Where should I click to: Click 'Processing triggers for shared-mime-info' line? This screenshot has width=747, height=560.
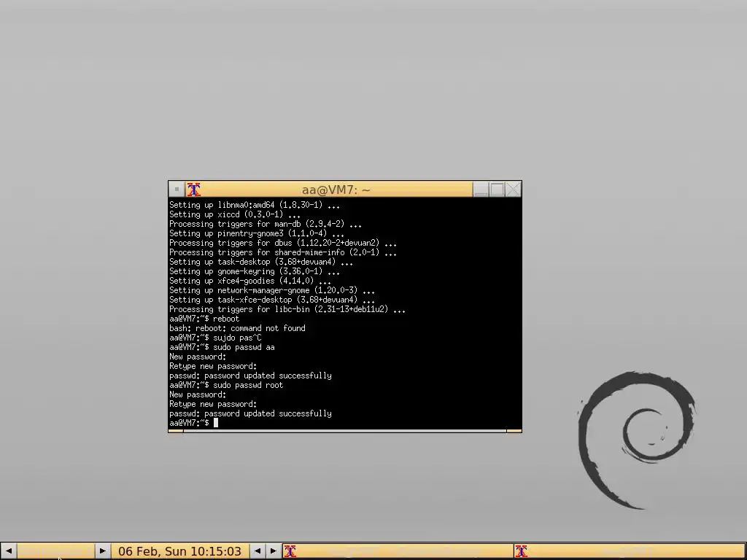(283, 252)
